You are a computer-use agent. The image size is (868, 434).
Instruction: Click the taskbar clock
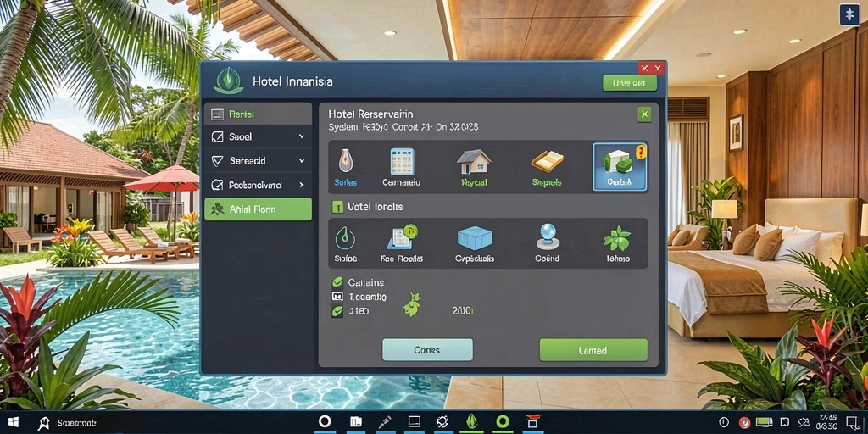pos(827,422)
